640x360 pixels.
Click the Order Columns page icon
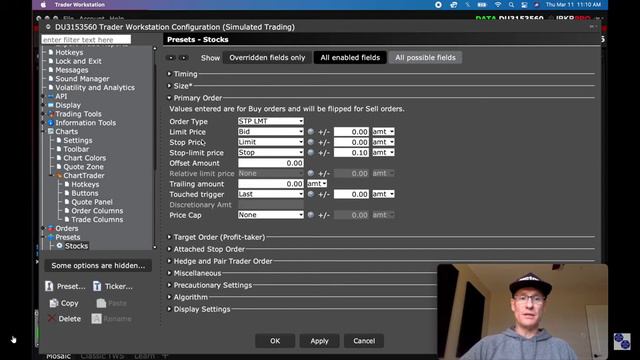click(67, 211)
